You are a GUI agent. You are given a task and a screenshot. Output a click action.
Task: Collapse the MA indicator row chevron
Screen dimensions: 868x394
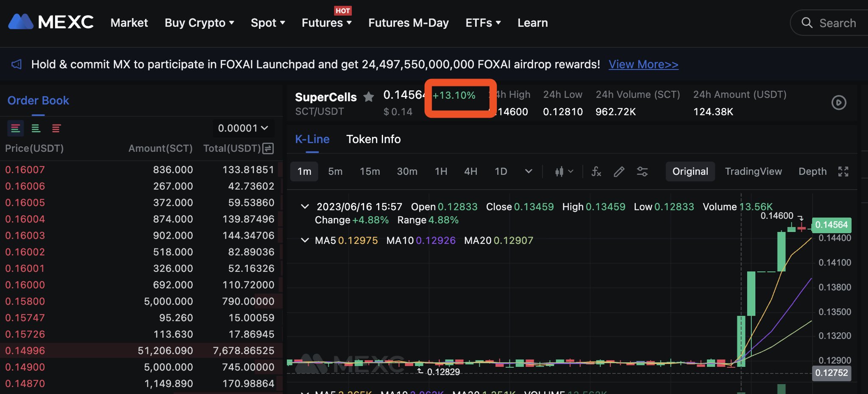pyautogui.click(x=305, y=240)
